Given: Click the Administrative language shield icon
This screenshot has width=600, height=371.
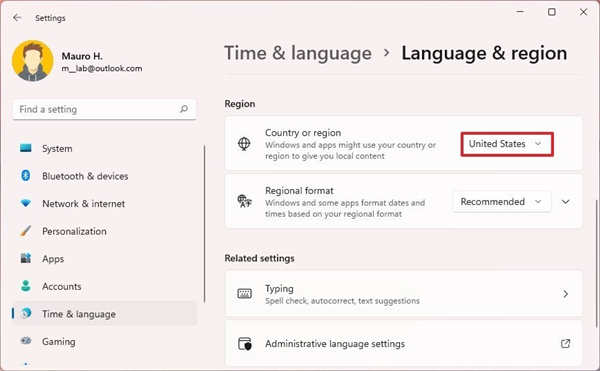Looking at the screenshot, I should pos(245,343).
